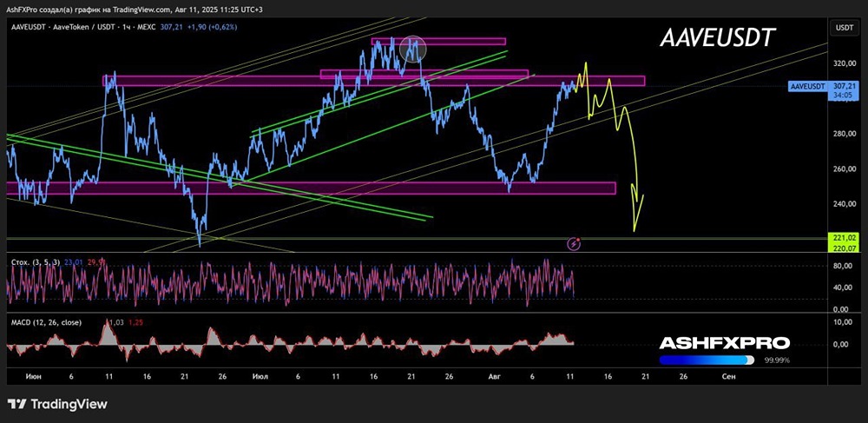Click the TradingView logo

tap(57, 404)
